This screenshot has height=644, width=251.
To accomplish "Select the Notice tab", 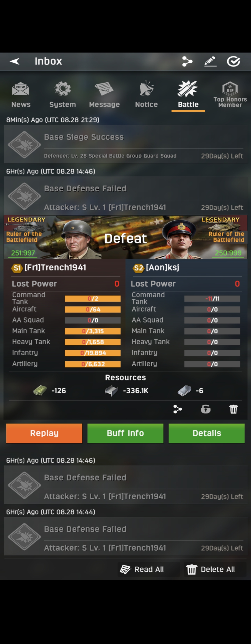I will (x=146, y=95).
